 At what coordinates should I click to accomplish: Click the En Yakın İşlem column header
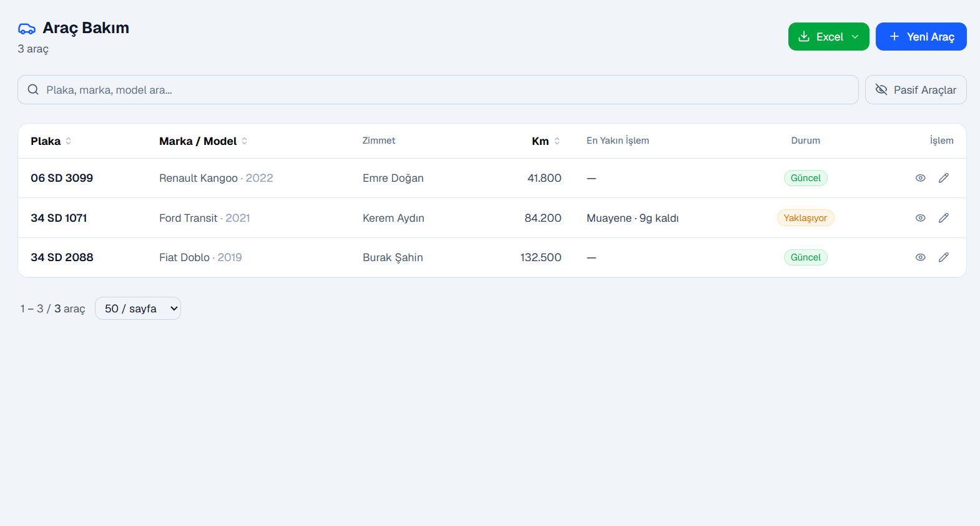tap(618, 141)
